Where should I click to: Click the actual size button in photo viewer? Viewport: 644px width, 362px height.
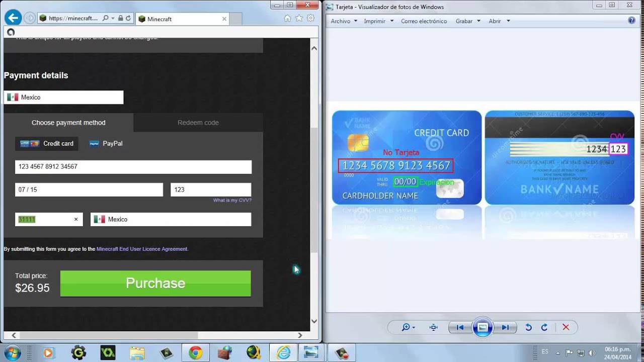434,327
